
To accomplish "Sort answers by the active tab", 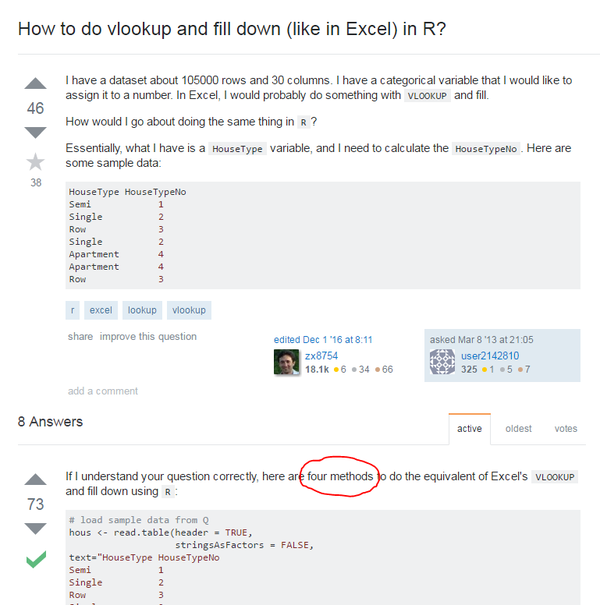I will point(470,429).
